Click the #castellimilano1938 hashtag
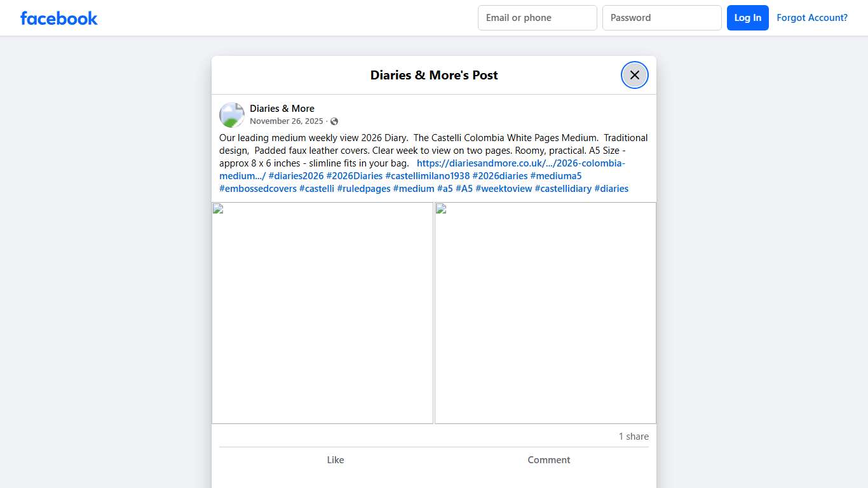This screenshot has height=488, width=868. point(427,175)
